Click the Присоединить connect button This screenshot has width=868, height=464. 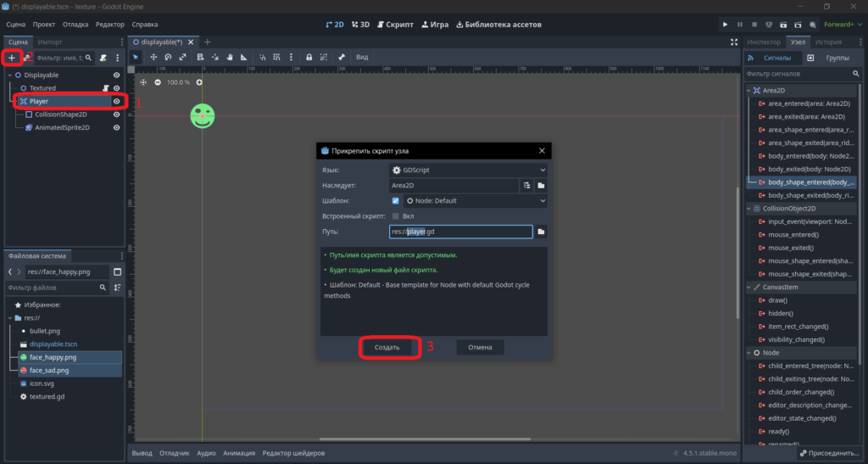[x=829, y=453]
